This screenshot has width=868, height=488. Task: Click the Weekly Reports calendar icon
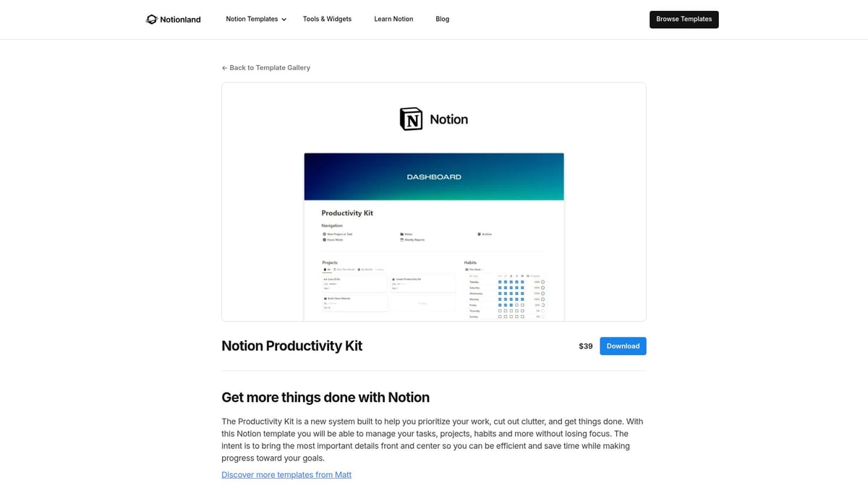(x=402, y=240)
